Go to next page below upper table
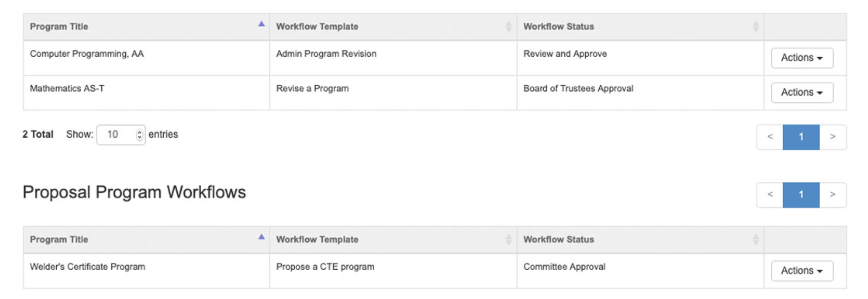Screen dimensions: 868x299 tap(833, 137)
